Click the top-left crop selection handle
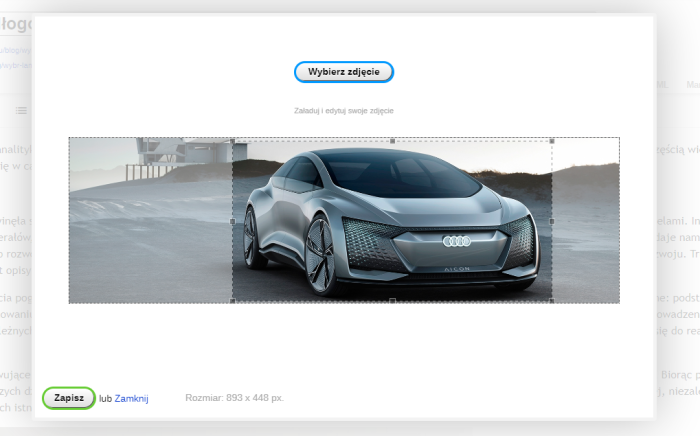The image size is (700, 436). 233,140
